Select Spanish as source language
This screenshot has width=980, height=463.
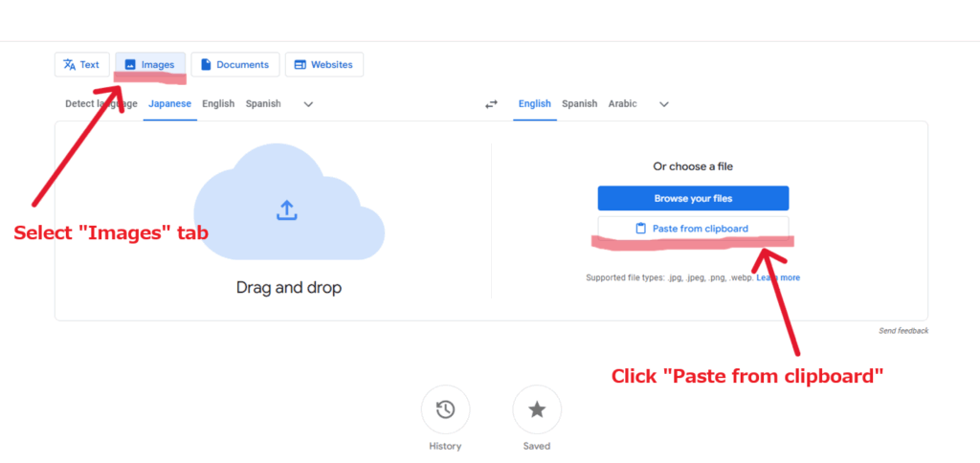pyautogui.click(x=263, y=103)
